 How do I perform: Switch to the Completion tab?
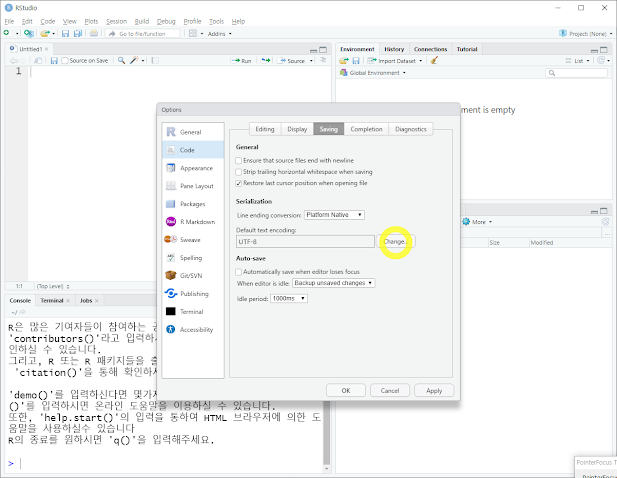366,129
